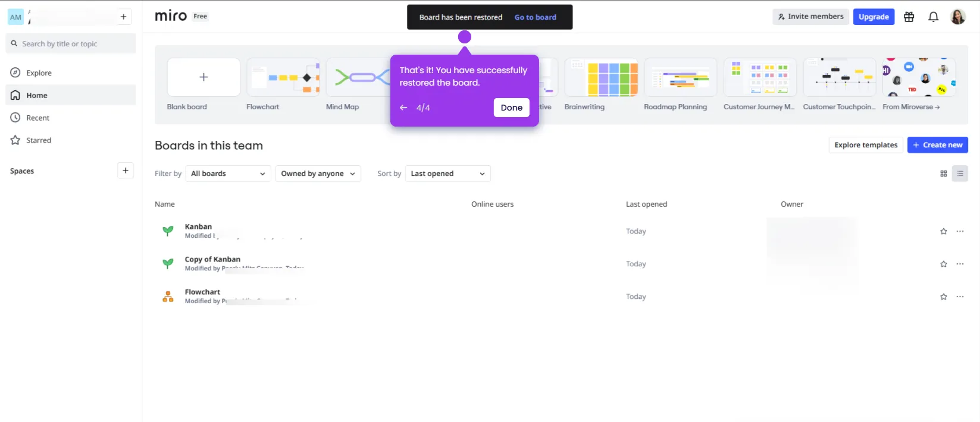980x422 pixels.
Task: Select the Brainwriting template
Action: tap(601, 77)
